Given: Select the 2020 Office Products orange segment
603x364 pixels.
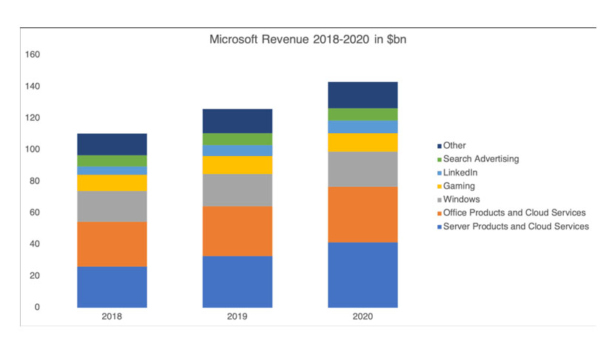Looking at the screenshot, I should click(363, 215).
